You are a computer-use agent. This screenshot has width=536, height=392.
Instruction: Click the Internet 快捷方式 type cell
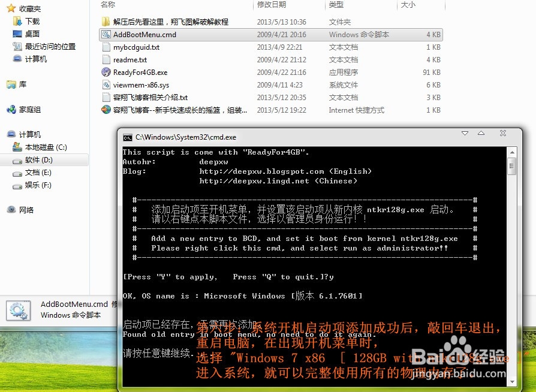[357, 110]
